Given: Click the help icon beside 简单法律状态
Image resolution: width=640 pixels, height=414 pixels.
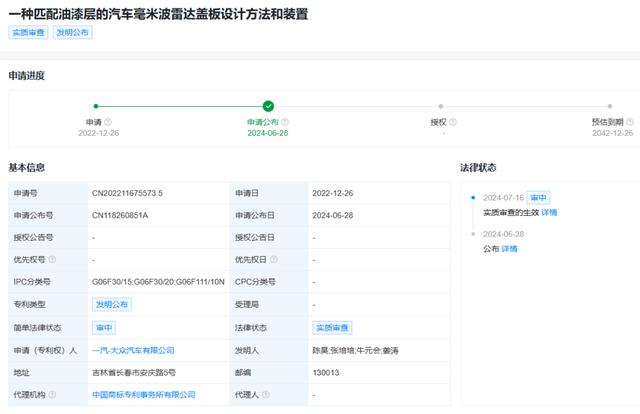Looking at the screenshot, I should 68,328.
